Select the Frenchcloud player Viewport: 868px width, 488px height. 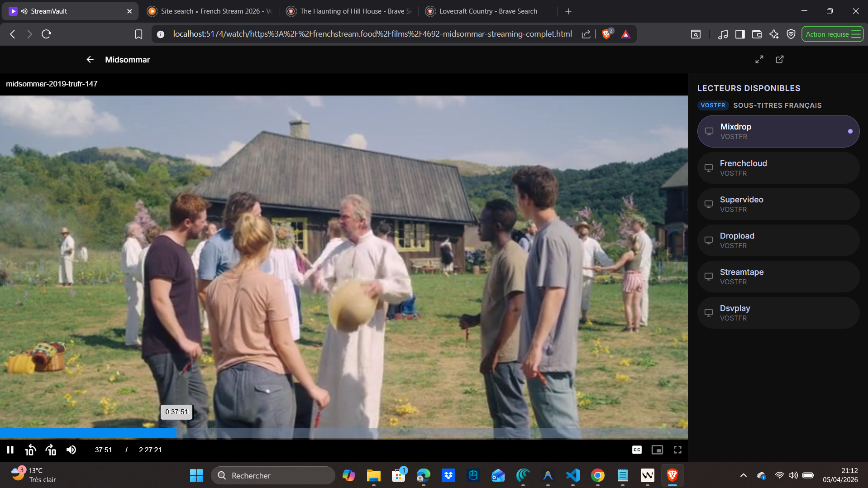point(778,167)
